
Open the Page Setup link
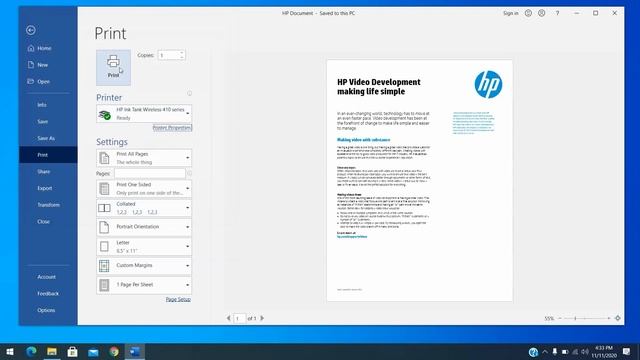[178, 299]
